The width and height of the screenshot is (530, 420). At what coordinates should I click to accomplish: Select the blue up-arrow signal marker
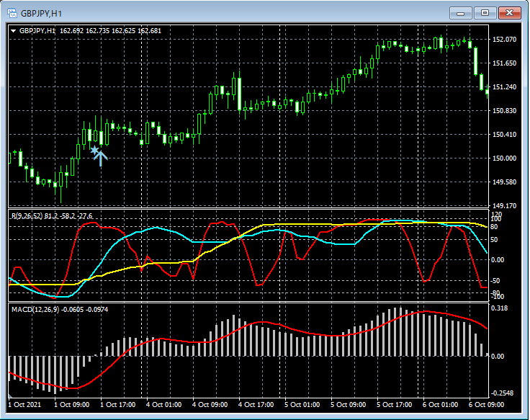pyautogui.click(x=101, y=158)
